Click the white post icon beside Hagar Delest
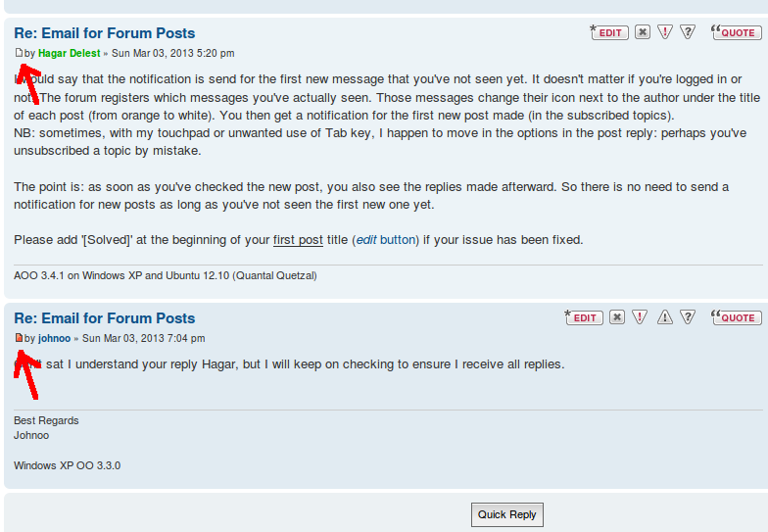The height and width of the screenshot is (532, 768). (19, 53)
